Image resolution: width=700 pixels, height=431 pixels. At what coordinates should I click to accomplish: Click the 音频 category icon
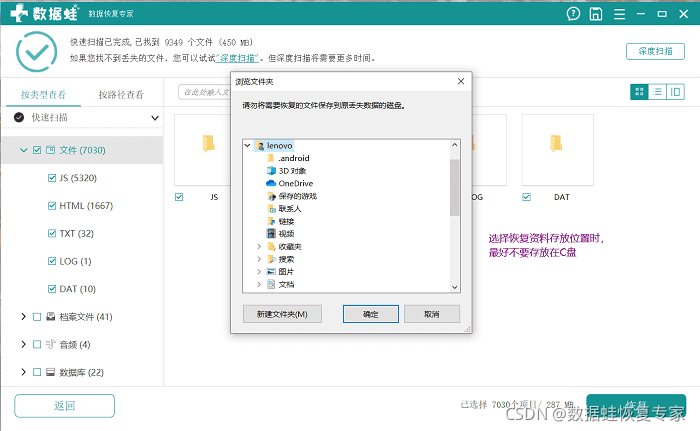coord(50,344)
